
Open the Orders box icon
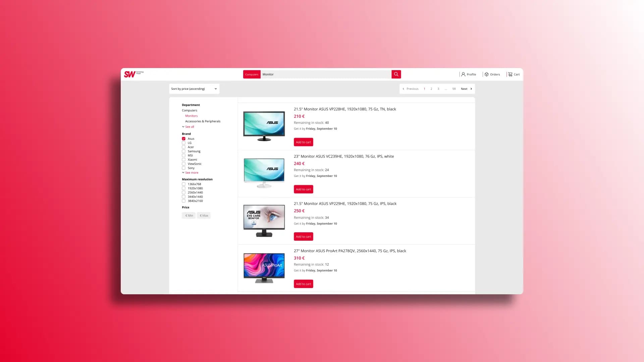click(486, 74)
